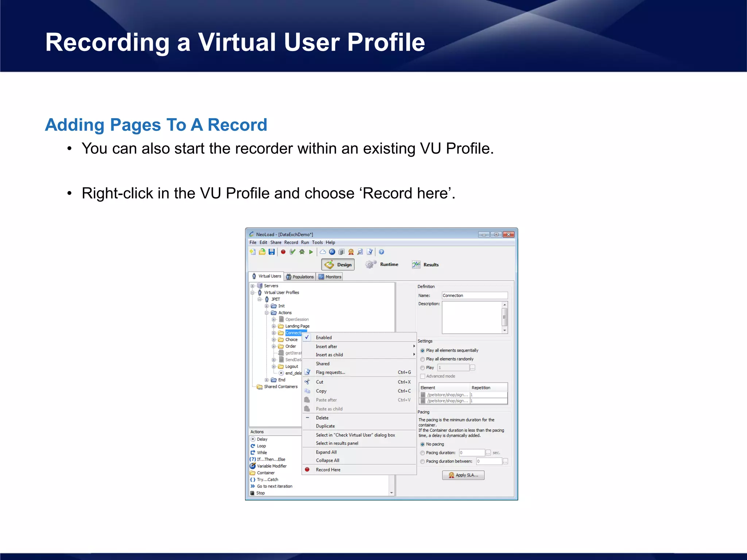Collapse the Actions folder node
Viewport: 747px width, 560px height.
click(267, 313)
